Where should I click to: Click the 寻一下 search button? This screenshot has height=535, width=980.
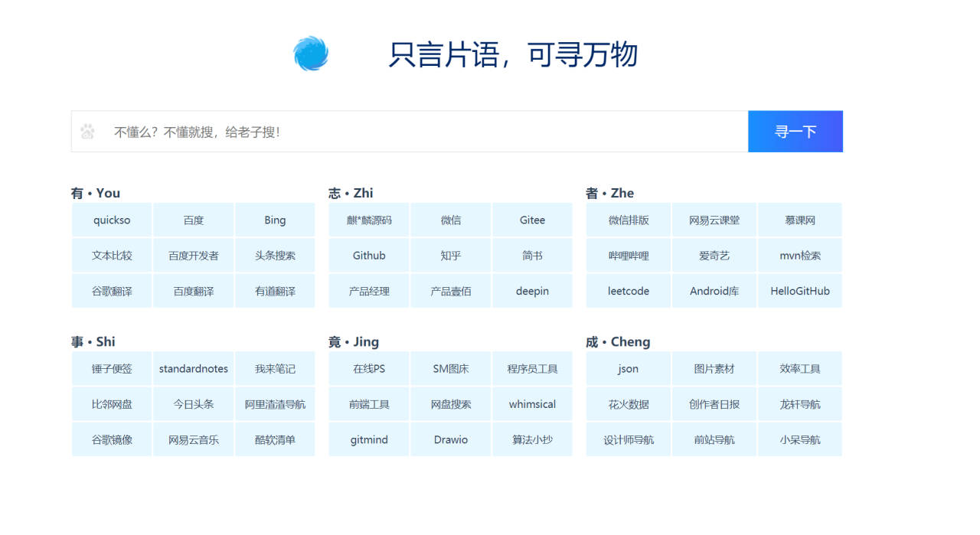(795, 132)
